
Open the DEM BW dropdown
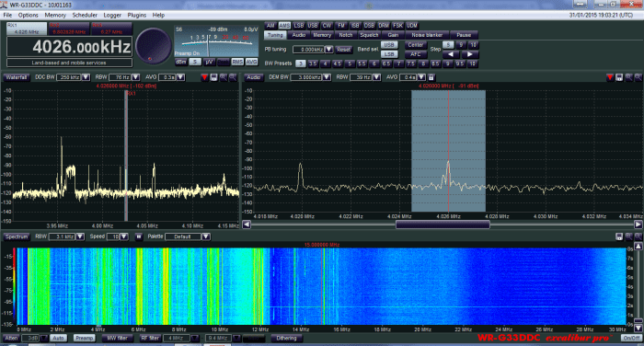[327, 77]
